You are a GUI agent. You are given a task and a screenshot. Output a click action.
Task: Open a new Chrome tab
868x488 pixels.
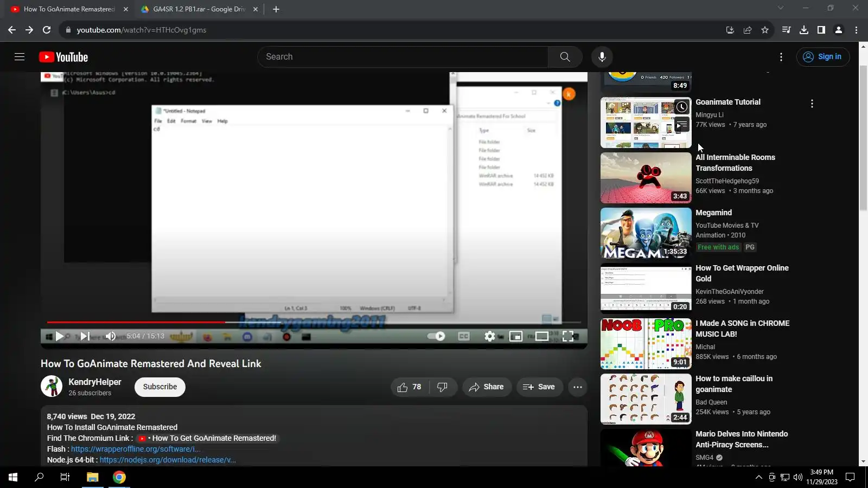(276, 9)
